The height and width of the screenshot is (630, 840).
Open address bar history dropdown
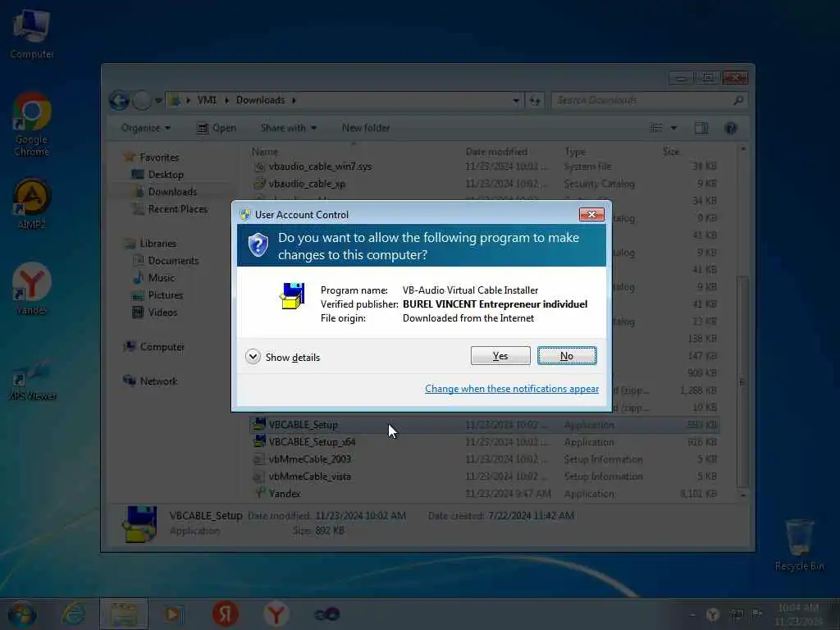pos(515,100)
